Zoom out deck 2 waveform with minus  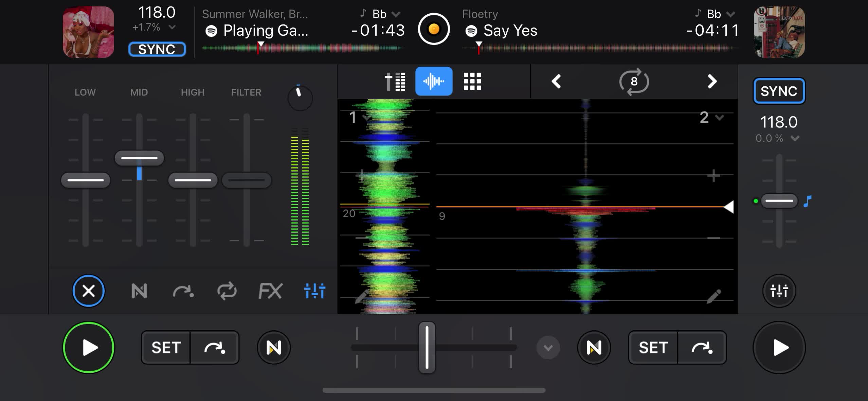click(713, 238)
